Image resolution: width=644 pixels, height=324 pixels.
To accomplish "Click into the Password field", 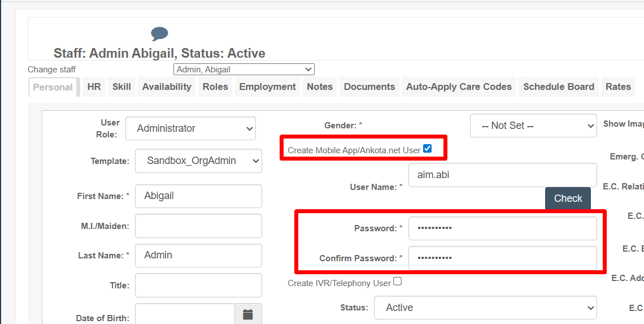I will [x=503, y=228].
